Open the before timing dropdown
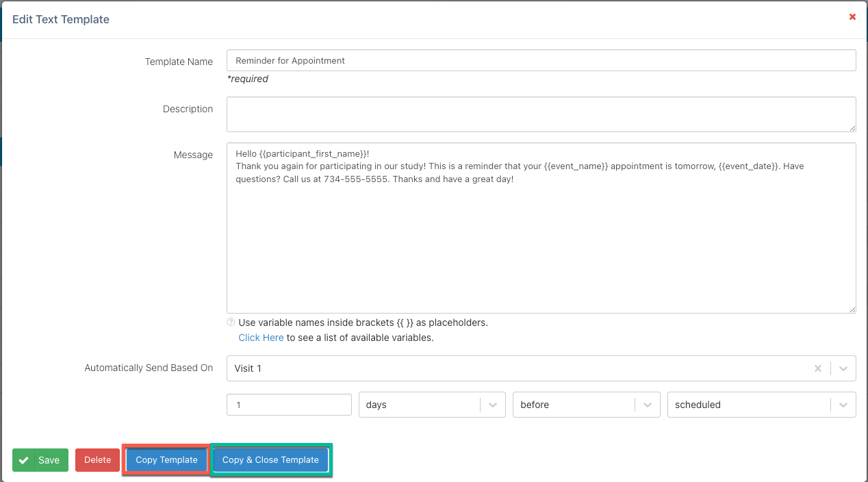The image size is (868, 482). pyautogui.click(x=647, y=405)
